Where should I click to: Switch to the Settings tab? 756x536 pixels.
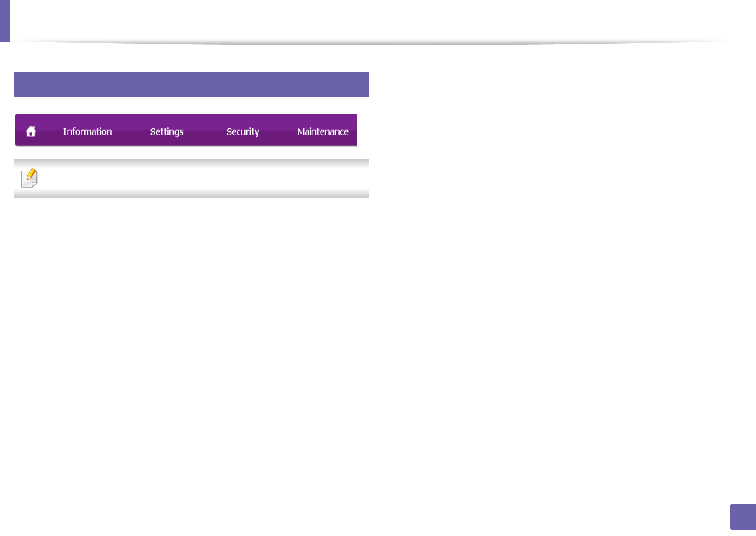(x=167, y=131)
